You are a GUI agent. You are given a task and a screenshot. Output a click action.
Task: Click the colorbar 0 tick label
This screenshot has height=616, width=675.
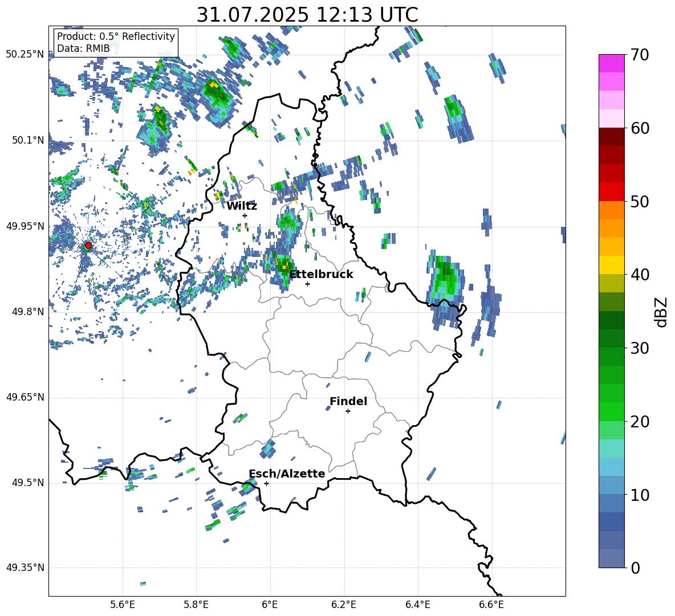[635, 568]
